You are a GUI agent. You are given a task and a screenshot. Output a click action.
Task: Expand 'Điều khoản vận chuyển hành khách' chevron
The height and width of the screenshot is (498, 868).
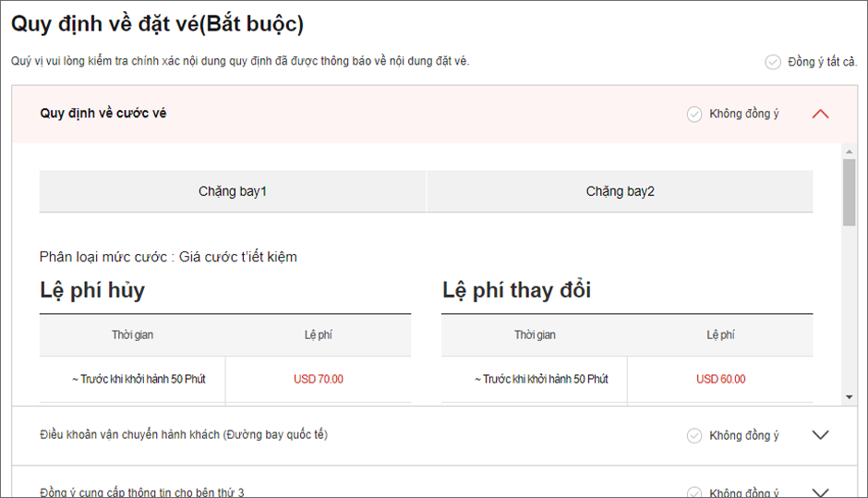click(x=820, y=436)
